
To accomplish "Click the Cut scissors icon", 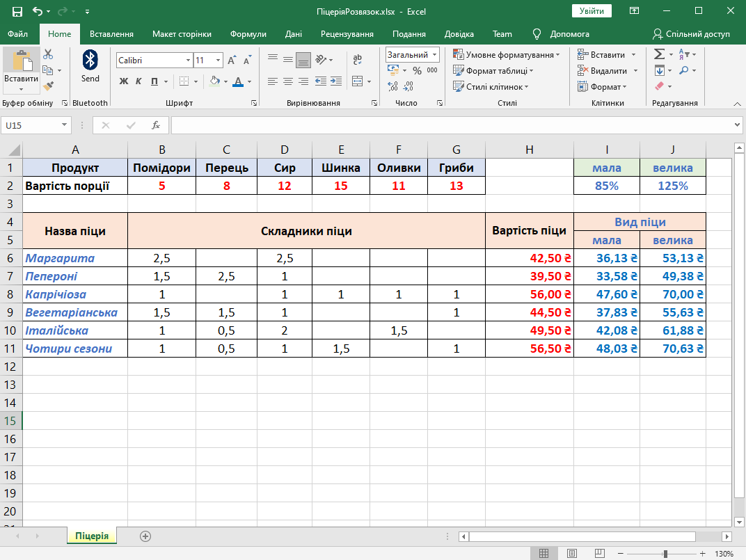I will point(48,54).
